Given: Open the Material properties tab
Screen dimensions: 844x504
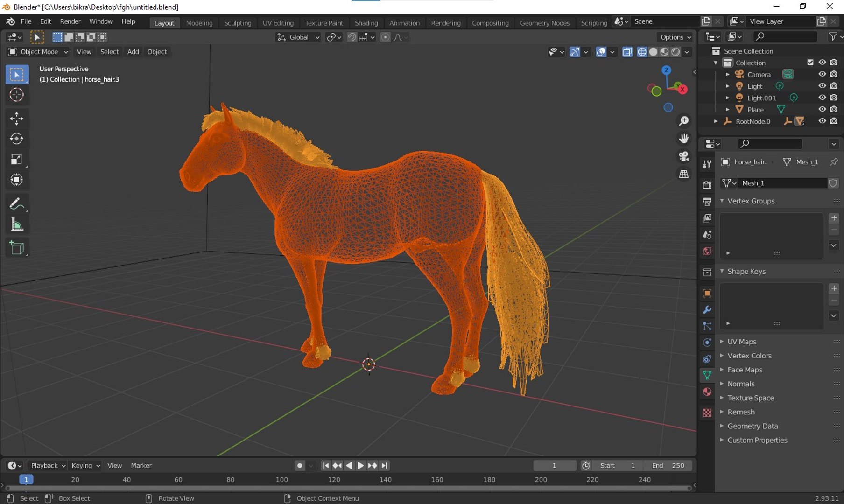Looking at the screenshot, I should [707, 392].
